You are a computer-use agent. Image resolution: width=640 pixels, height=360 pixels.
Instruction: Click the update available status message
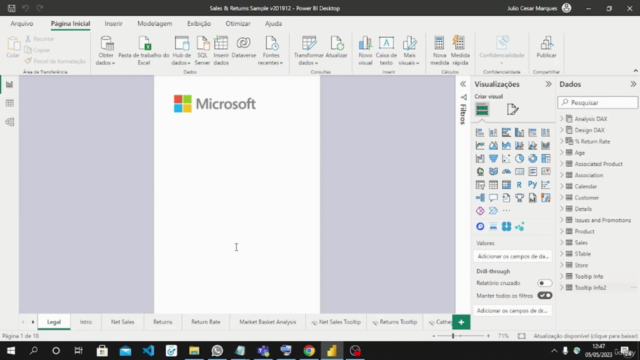click(585, 336)
